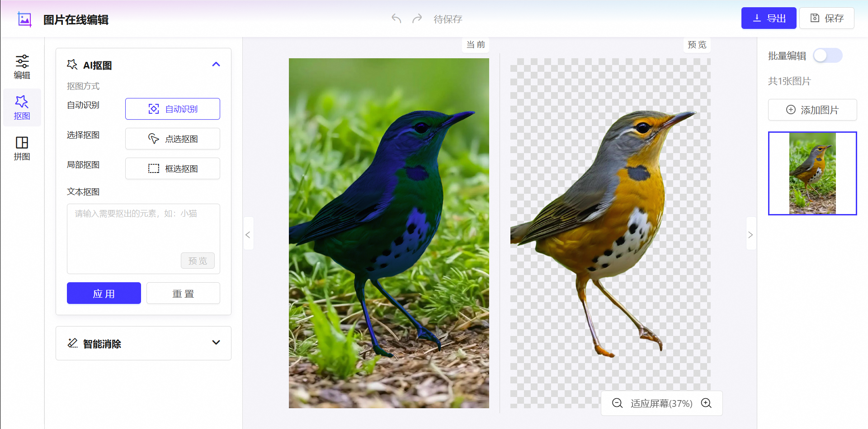Select 框选抠图 cutout mode
The height and width of the screenshot is (429, 868).
tap(173, 168)
